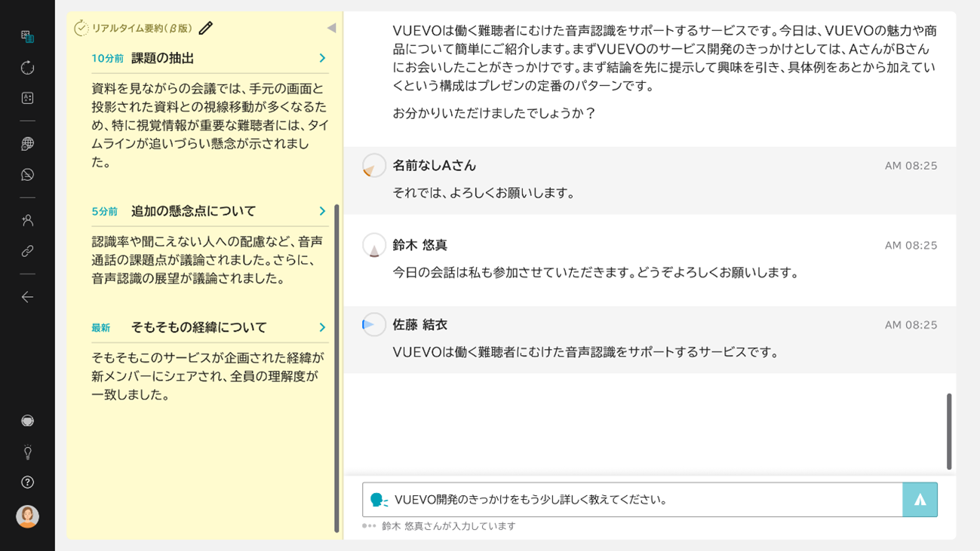The image size is (980, 551).
Task: Click AM 08:25 timestamp of 鈴木 悠真
Action: [911, 246]
